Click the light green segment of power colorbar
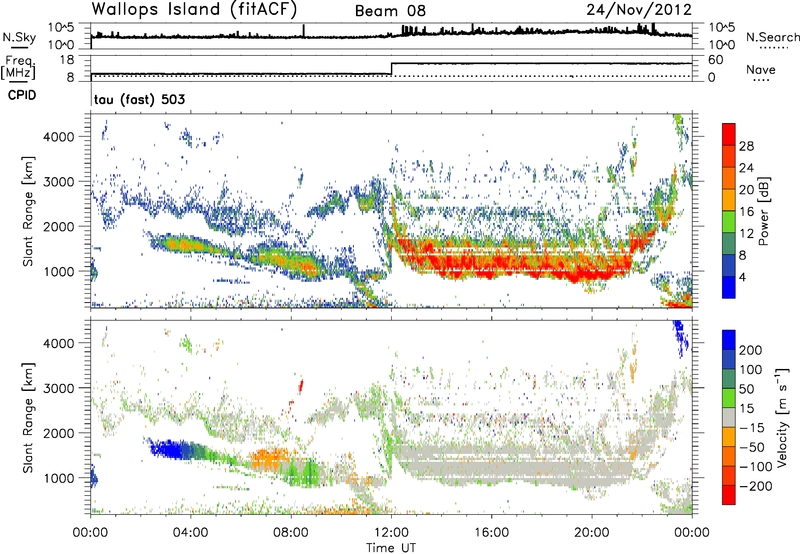 pyautogui.click(x=729, y=222)
